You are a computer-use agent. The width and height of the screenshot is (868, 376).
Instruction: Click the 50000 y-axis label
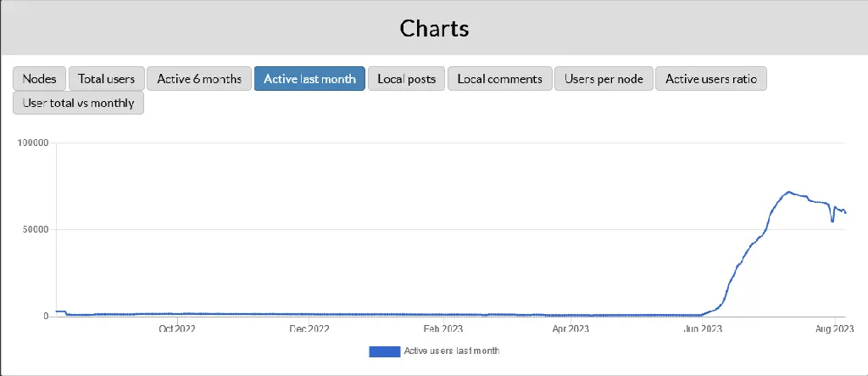click(34, 230)
